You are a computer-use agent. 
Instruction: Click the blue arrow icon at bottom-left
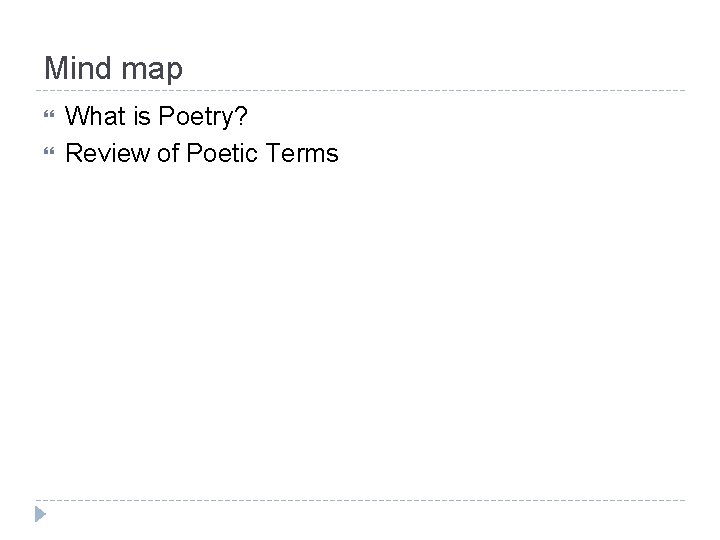tap(38, 515)
